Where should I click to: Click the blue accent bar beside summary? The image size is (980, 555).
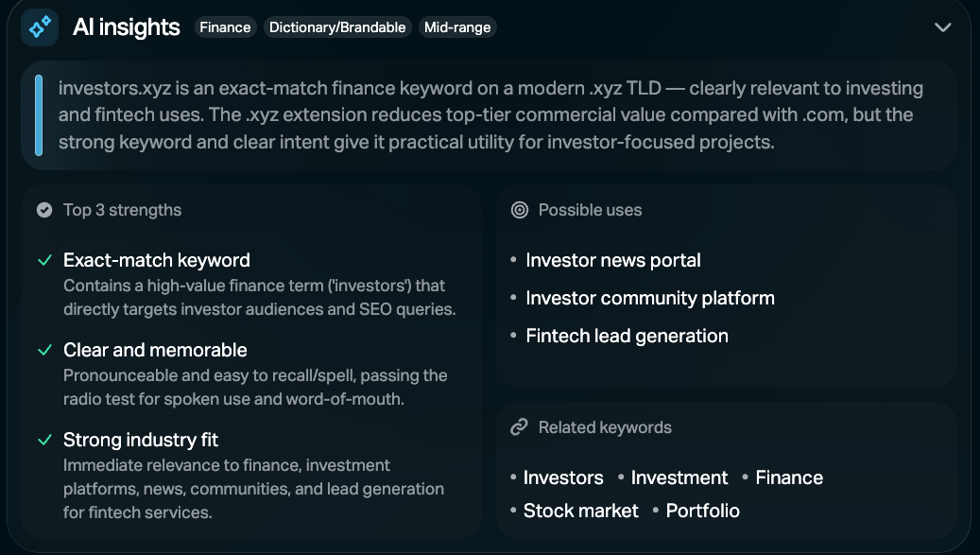39,114
